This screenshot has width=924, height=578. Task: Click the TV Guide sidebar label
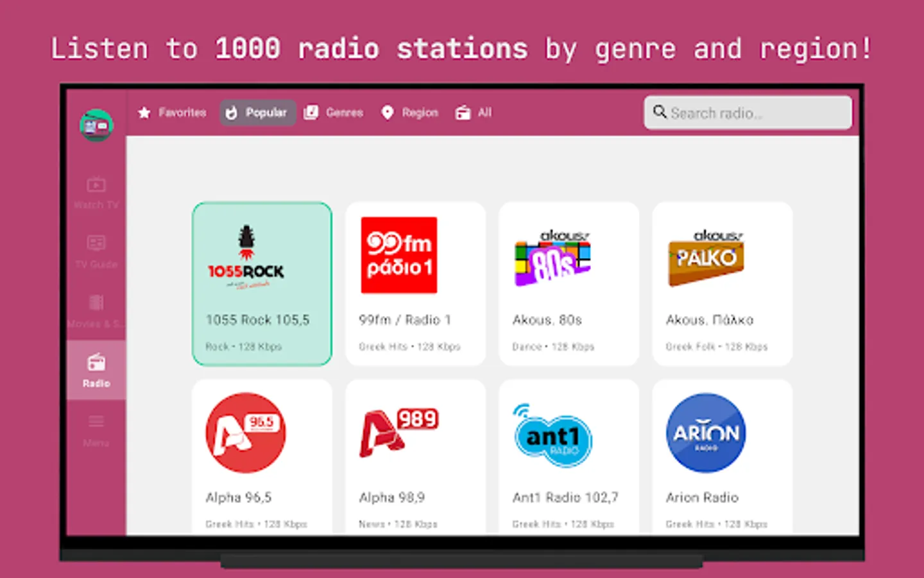(x=96, y=264)
